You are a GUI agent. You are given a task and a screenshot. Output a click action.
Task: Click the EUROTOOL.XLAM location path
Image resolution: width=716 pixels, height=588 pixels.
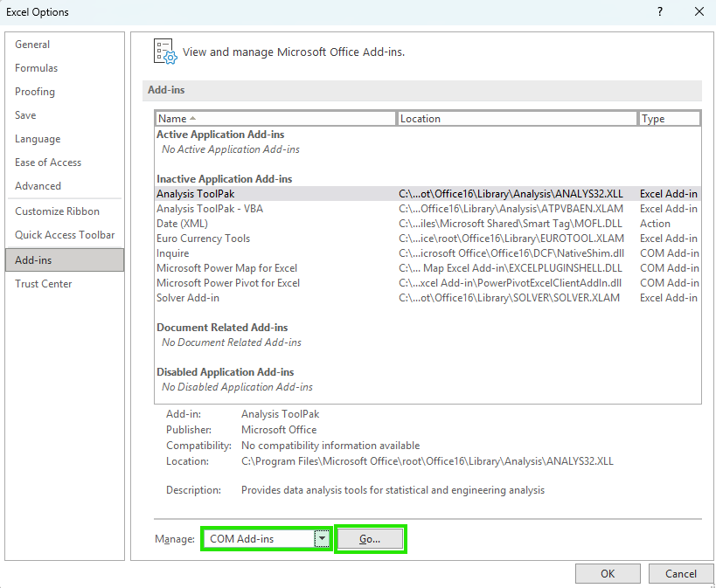tap(511, 239)
